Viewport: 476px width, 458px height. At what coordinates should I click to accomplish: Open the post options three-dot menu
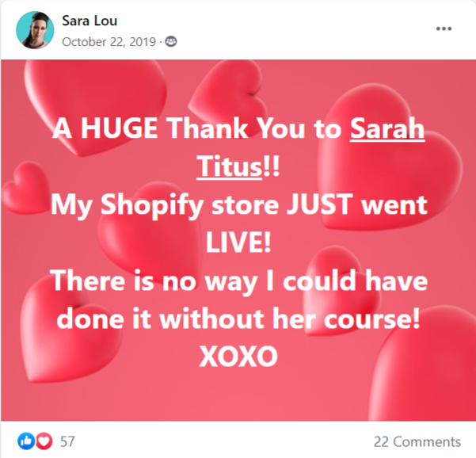(x=444, y=29)
